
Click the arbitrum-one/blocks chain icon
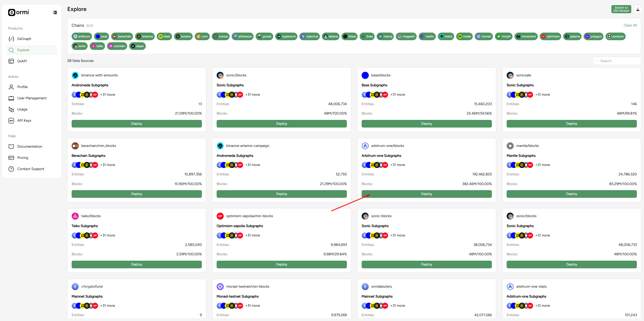[365, 146]
